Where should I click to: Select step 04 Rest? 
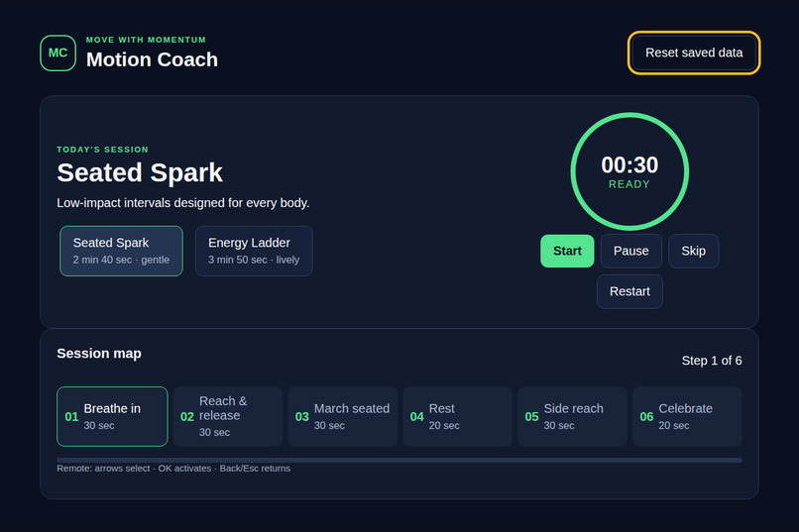click(458, 416)
